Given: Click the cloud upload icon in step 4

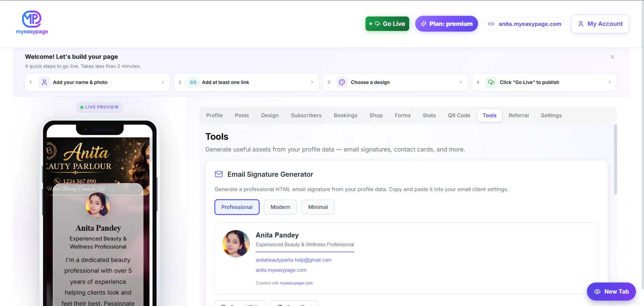Looking at the screenshot, I should (x=491, y=82).
